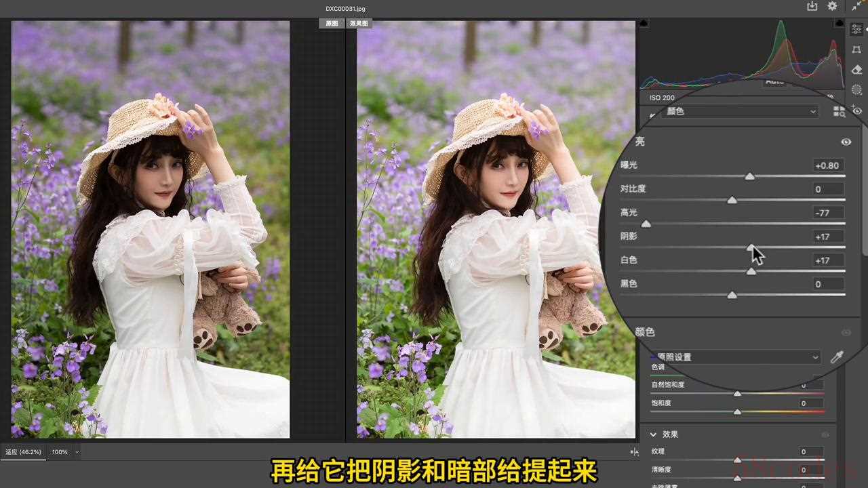Click the 曝光 value field +0.80
The width and height of the screenshot is (868, 488).
point(828,165)
